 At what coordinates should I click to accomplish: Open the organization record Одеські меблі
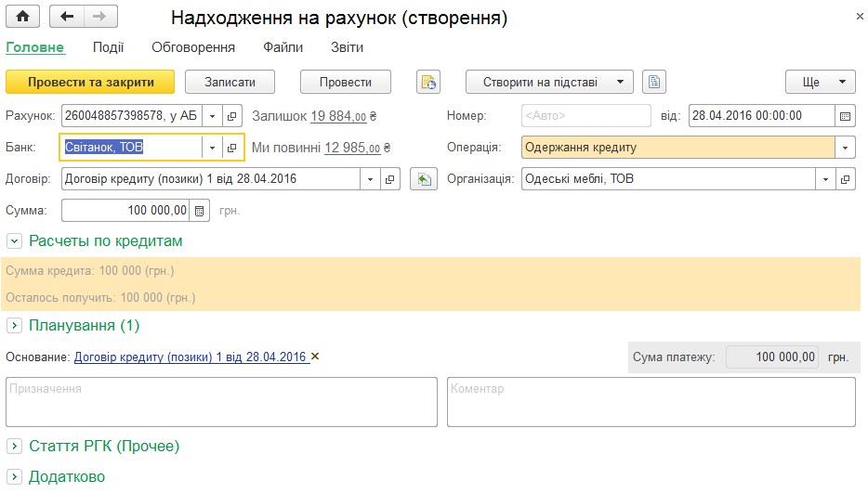point(846,178)
